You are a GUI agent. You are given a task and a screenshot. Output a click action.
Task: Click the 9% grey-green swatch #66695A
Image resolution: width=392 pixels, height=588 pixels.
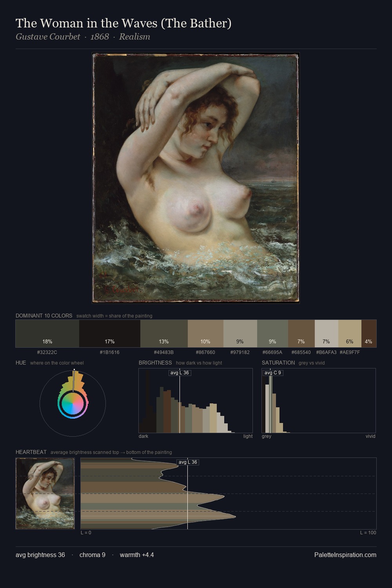(x=272, y=334)
